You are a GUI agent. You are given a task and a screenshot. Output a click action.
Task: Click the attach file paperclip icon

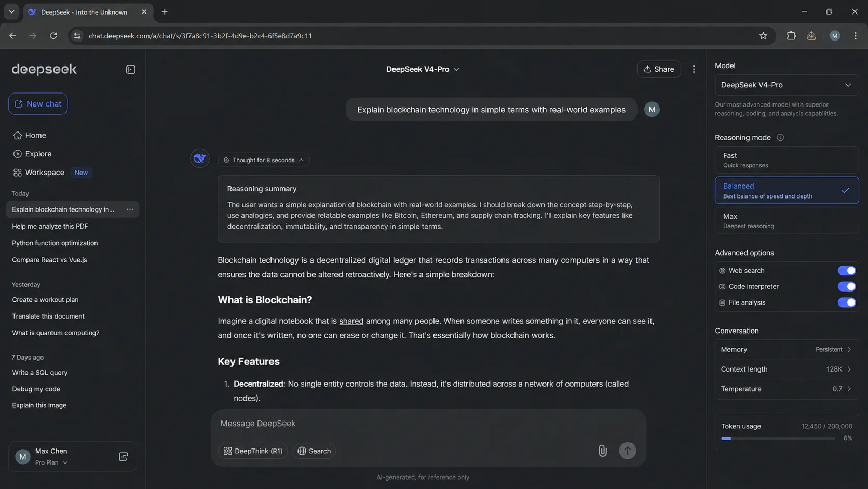tap(602, 451)
